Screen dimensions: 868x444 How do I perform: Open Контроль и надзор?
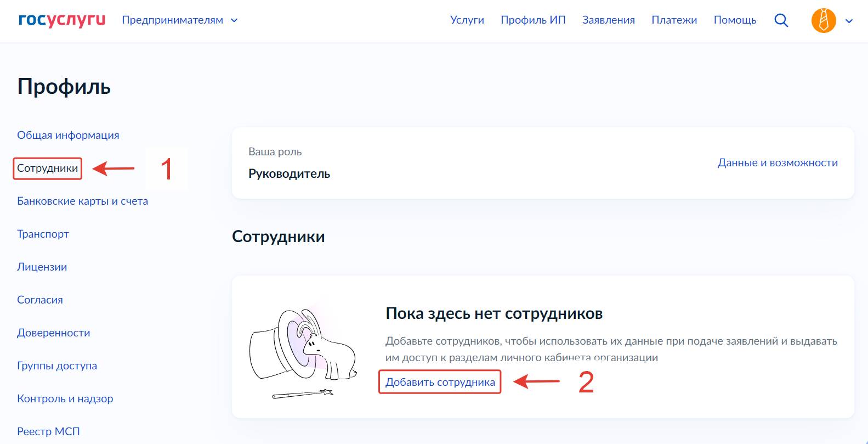pos(65,398)
